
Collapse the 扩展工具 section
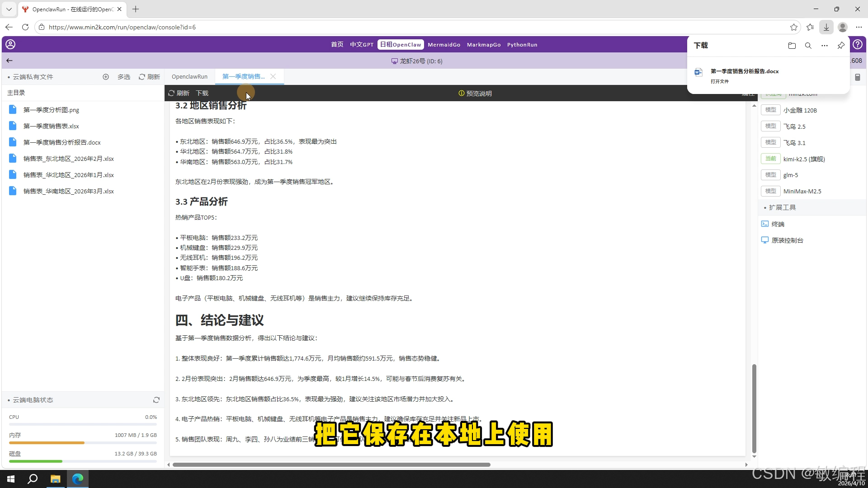pyautogui.click(x=782, y=207)
